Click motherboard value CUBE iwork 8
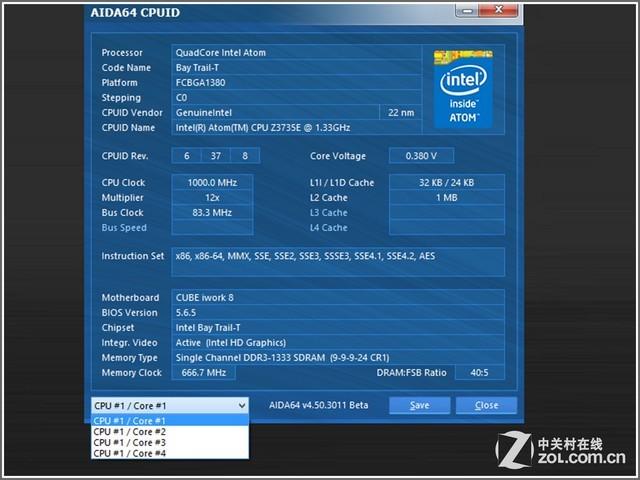Viewport: 640px width, 480px height. 338,298
